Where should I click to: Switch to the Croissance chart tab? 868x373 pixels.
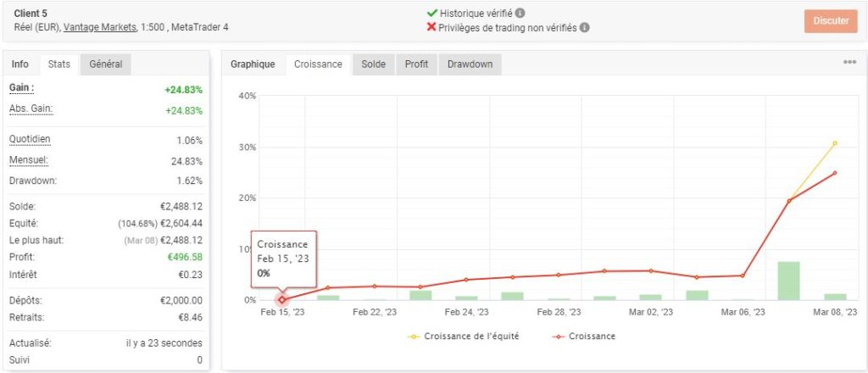319,64
